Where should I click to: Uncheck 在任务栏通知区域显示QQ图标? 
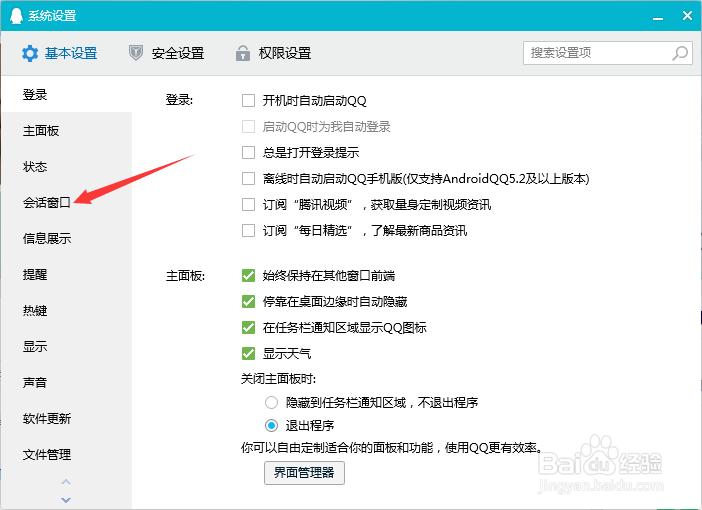click(248, 327)
